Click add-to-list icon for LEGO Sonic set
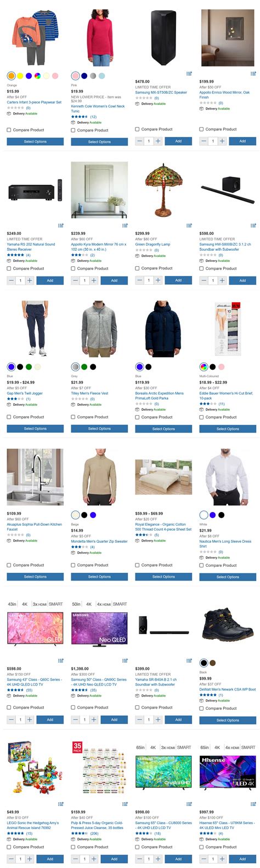Screen dimensions: 260x868 [x=61, y=804]
